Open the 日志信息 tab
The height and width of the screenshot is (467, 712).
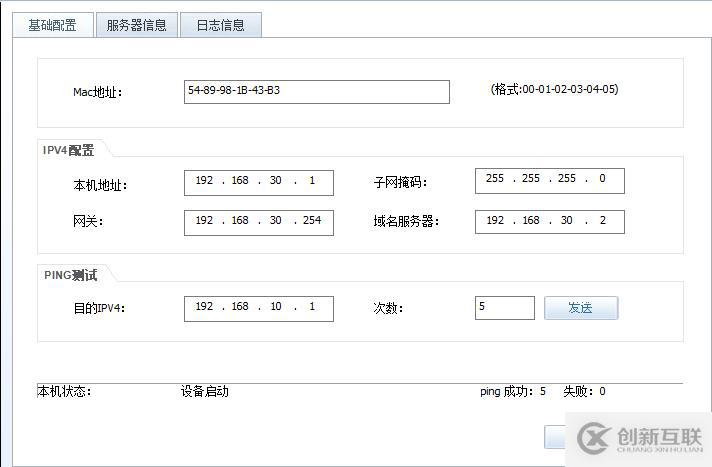coord(221,25)
